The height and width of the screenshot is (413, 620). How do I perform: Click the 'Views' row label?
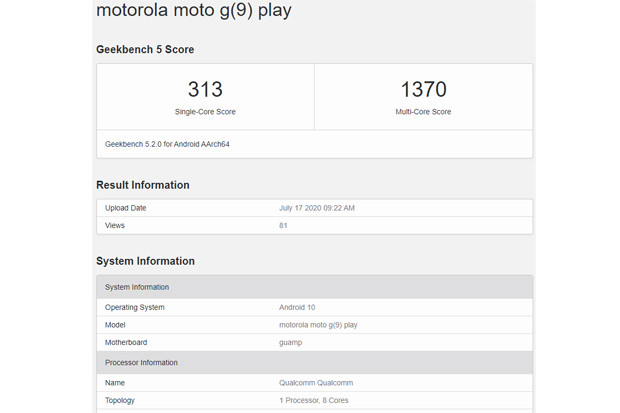pyautogui.click(x=115, y=225)
